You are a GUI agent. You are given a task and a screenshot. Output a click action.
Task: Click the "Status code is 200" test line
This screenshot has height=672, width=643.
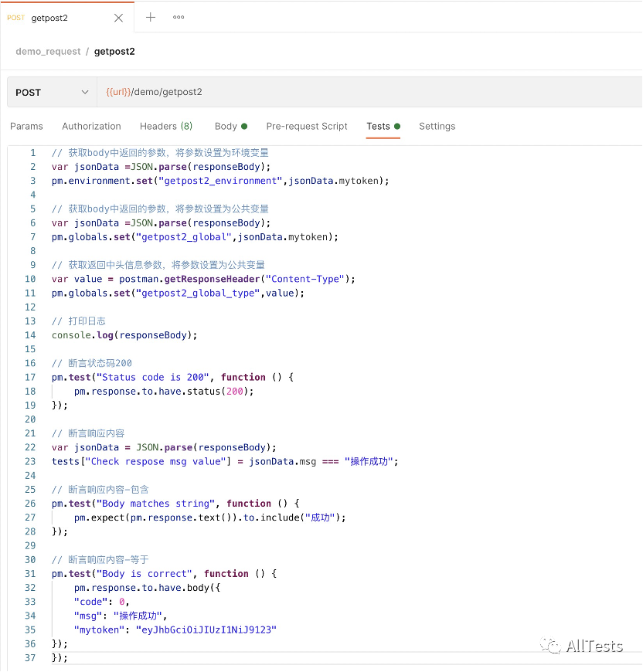pyautogui.click(x=173, y=377)
